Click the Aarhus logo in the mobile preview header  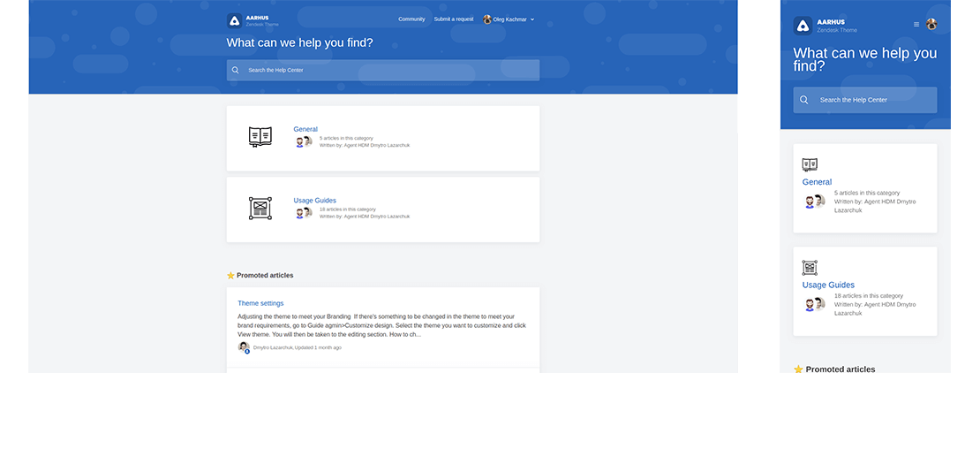(x=803, y=26)
